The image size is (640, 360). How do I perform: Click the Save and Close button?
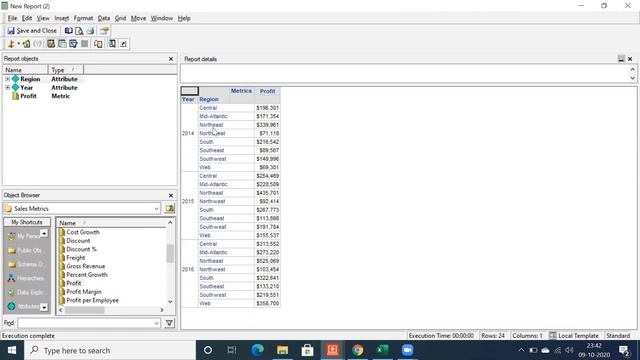click(32, 31)
